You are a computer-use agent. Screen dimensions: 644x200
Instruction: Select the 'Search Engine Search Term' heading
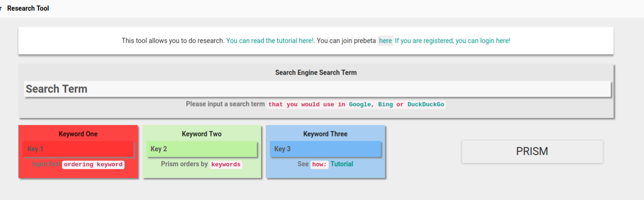[316, 73]
